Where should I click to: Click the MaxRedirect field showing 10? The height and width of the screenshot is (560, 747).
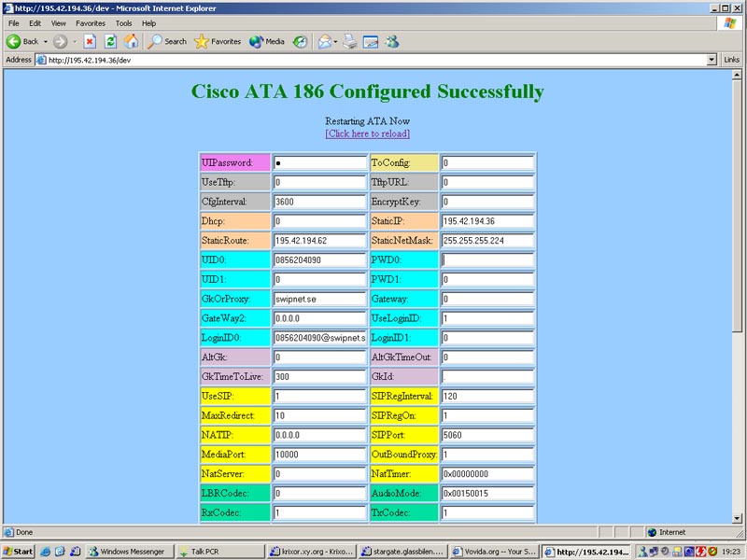(319, 415)
